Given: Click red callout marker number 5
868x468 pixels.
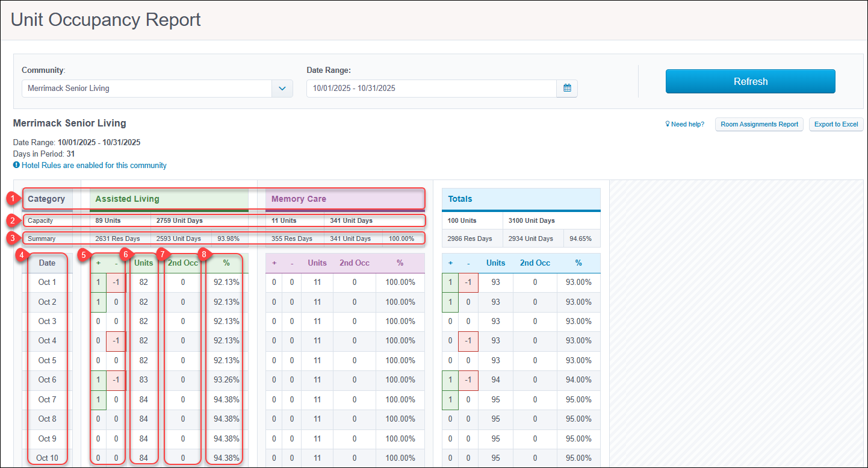Looking at the screenshot, I should point(87,255).
